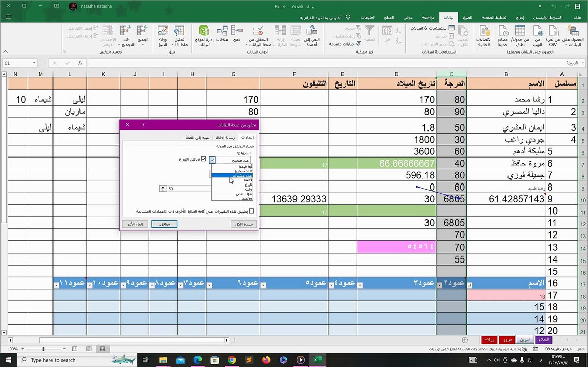Click the Data Validation ribbon icon
Image resolution: width=588 pixels, height=367 pixels.
258,32
